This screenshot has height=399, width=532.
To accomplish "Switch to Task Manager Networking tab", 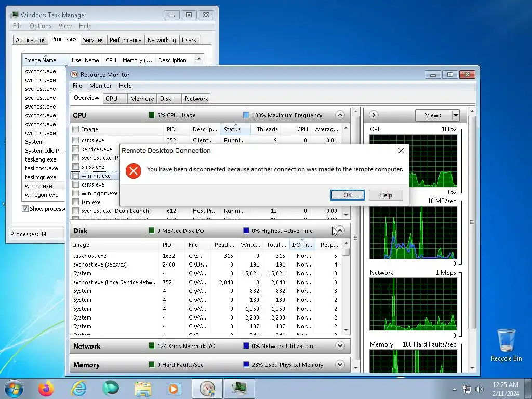I will [x=162, y=40].
